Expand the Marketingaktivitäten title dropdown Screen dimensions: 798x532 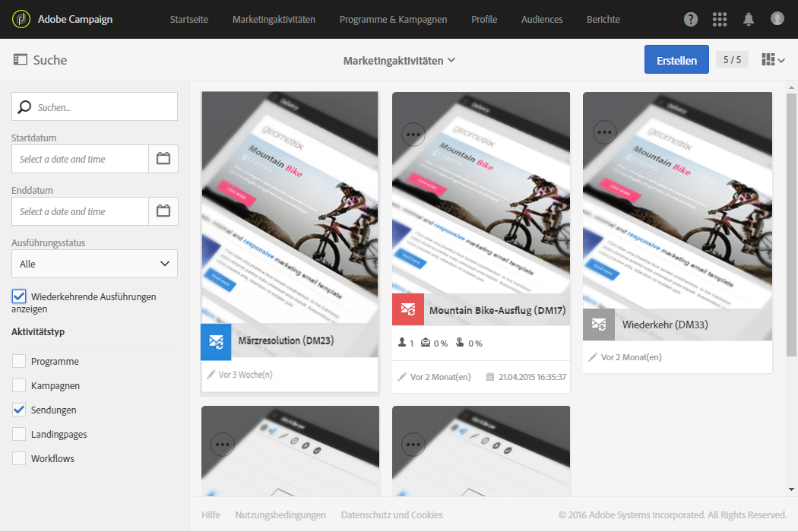click(399, 61)
